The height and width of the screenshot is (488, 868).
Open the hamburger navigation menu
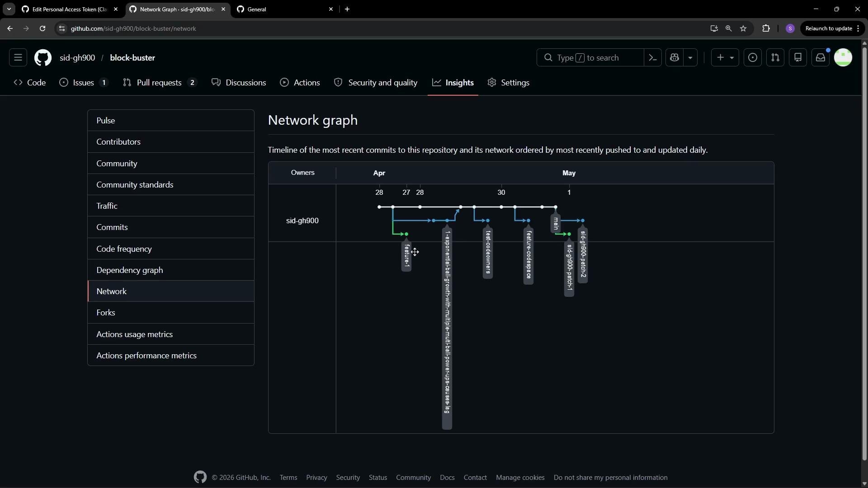(x=18, y=57)
